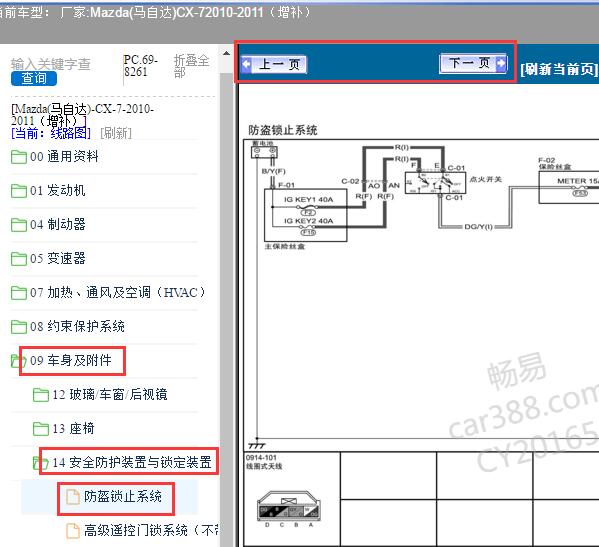Click the left arrow icon on 上一页
599x547 pixels.
pyautogui.click(x=247, y=64)
